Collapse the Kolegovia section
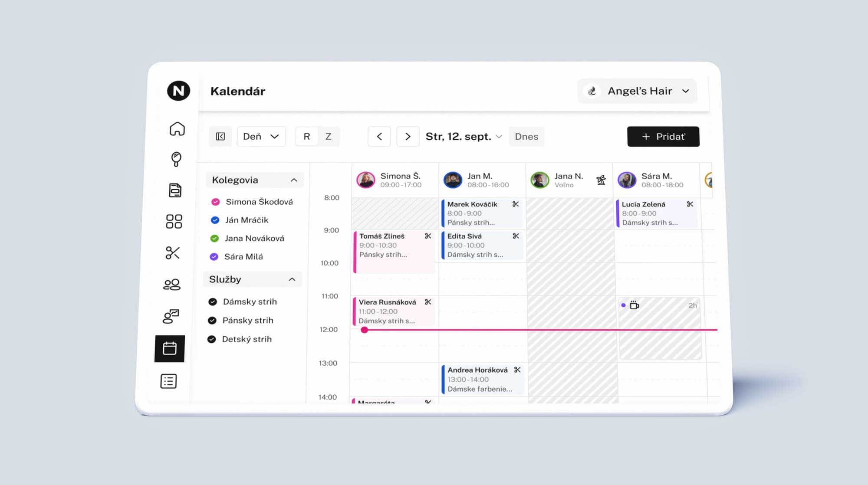 (294, 180)
